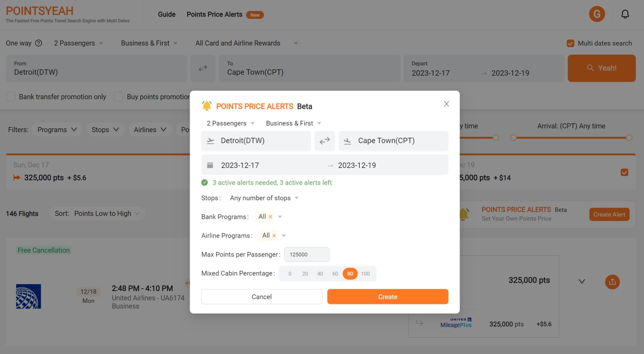Click the arrival plane icon next to Cape Town(CPT)
The height and width of the screenshot is (354, 644).
[347, 141]
